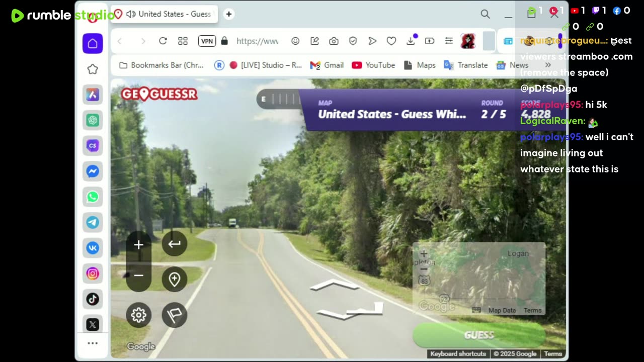Viewport: 644px width, 362px height.
Task: Open VK in the sidebar
Action: click(x=93, y=248)
